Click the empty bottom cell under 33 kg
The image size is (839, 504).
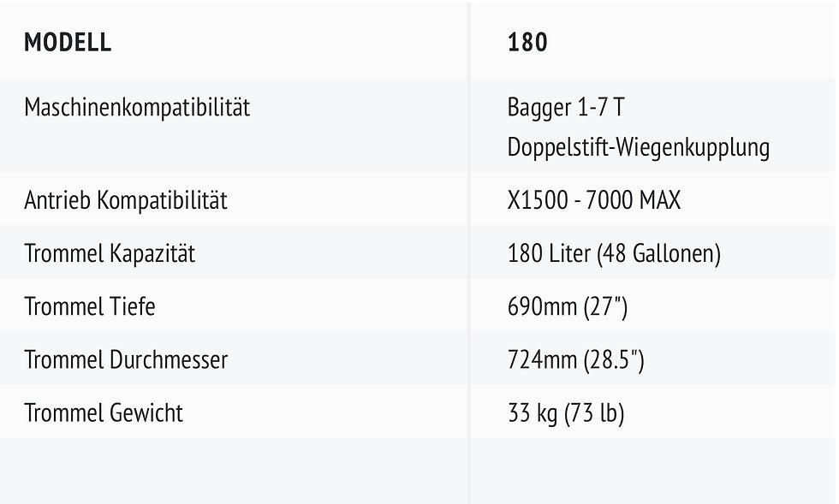[x=653, y=471]
